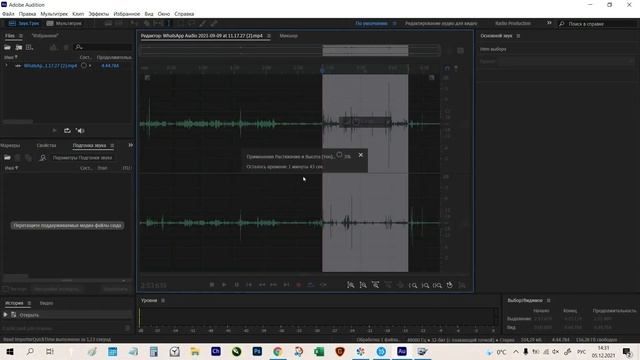Open the Мультитрек menu
640x360 pixels.
click(x=54, y=14)
